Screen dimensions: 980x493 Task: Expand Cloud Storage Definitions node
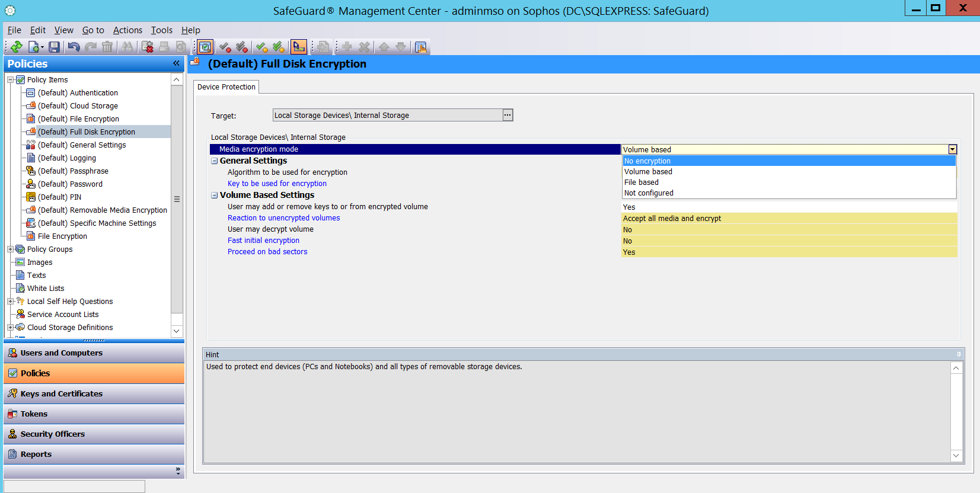[x=11, y=328]
